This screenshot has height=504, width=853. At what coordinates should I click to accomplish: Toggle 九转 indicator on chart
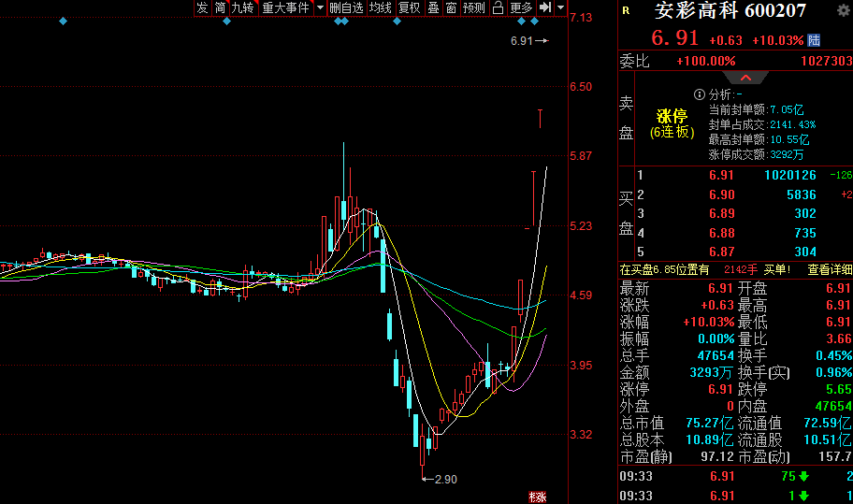(243, 7)
